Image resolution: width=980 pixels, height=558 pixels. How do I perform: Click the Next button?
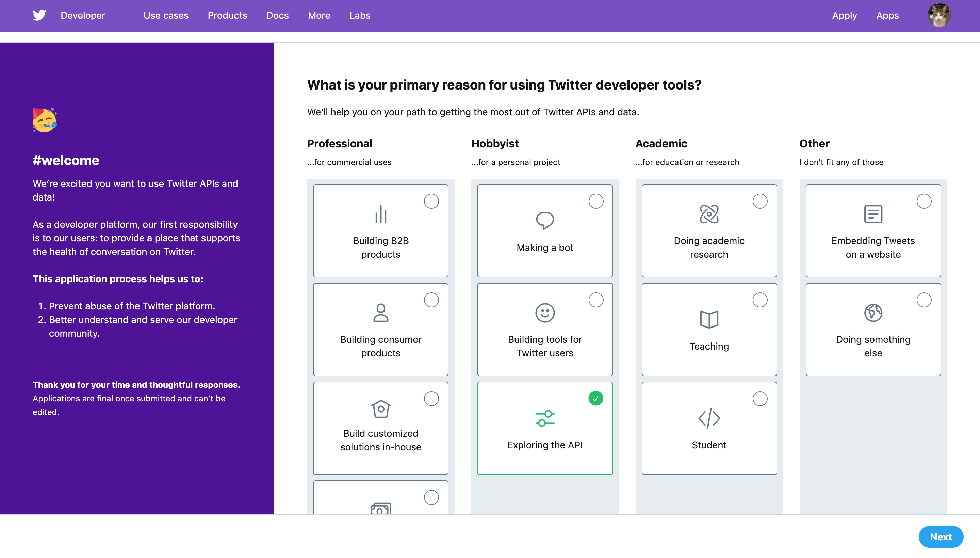point(941,537)
